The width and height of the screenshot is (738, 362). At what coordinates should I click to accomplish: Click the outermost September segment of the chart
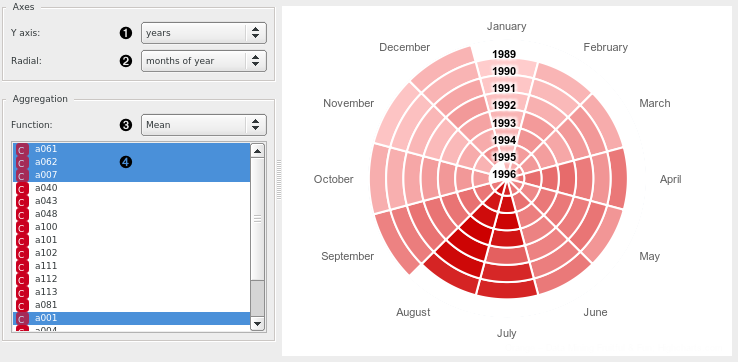[x=398, y=243]
